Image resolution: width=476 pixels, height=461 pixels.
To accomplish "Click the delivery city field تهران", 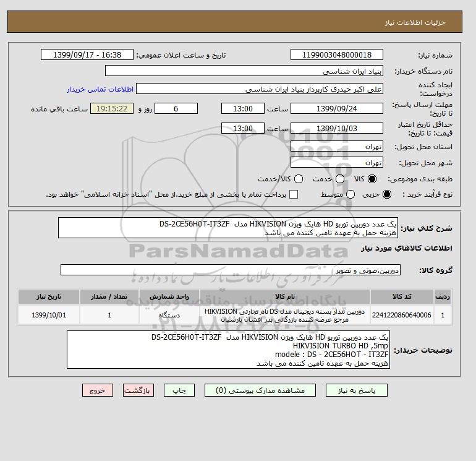I will click(x=337, y=163).
